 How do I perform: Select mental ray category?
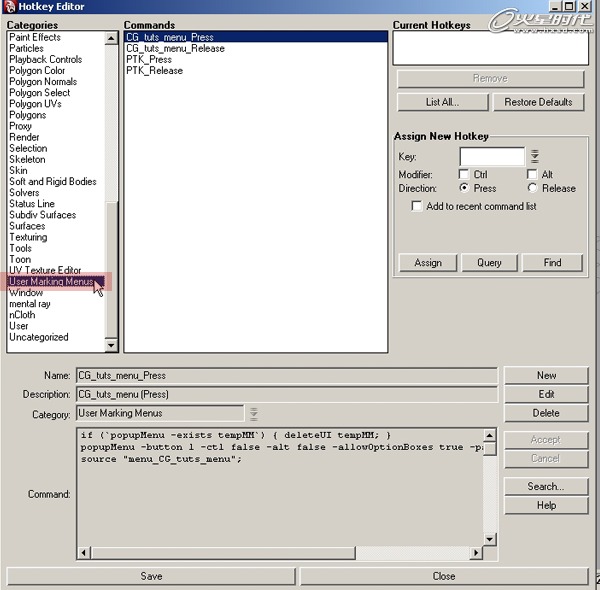[x=56, y=303]
